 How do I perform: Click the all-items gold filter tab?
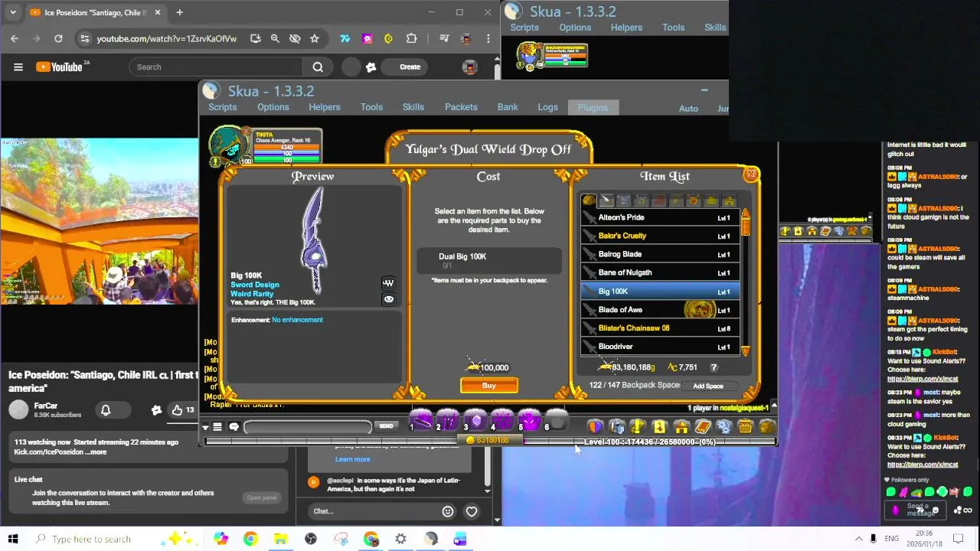tap(588, 201)
